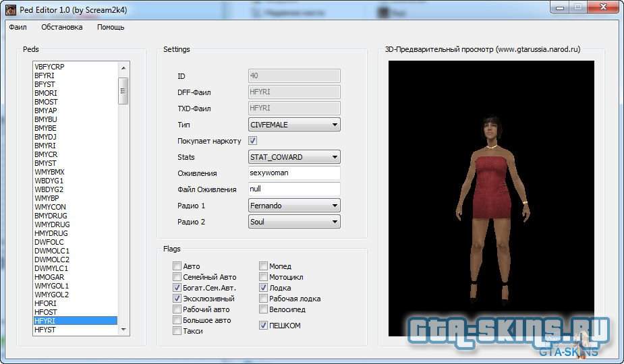Select WBDYG2 in the Peds list
Image resolution: width=624 pixels, height=364 pixels.
click(76, 189)
